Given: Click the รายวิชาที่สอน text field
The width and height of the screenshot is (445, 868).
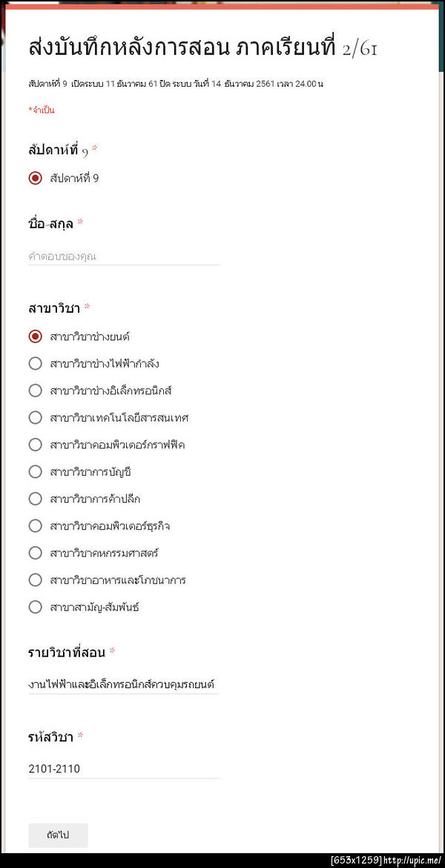Looking at the screenshot, I should [122, 683].
